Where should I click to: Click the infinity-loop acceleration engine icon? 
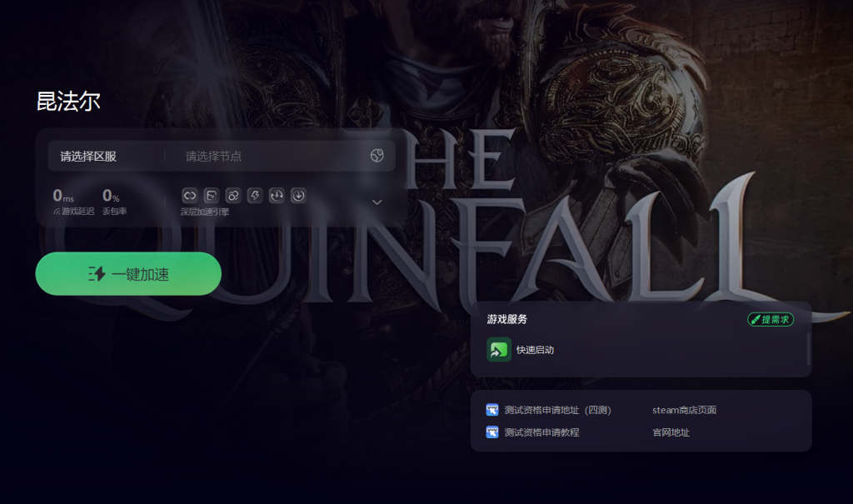[x=189, y=196]
